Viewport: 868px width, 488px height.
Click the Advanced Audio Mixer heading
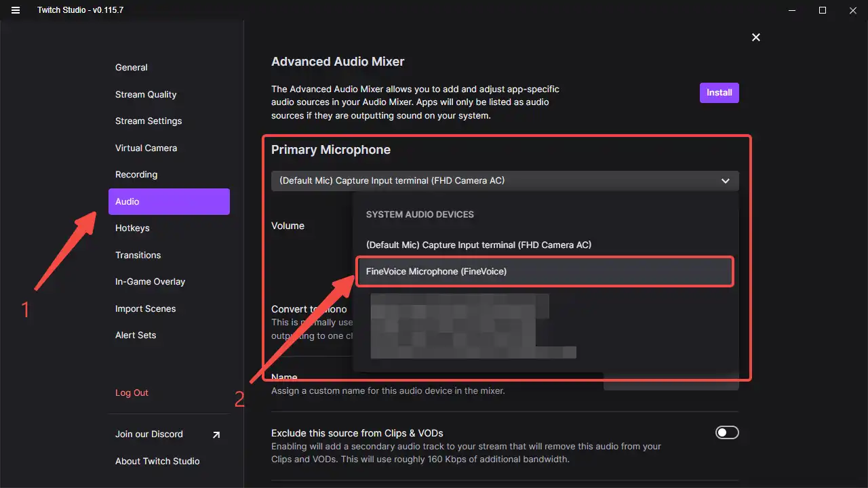click(338, 62)
